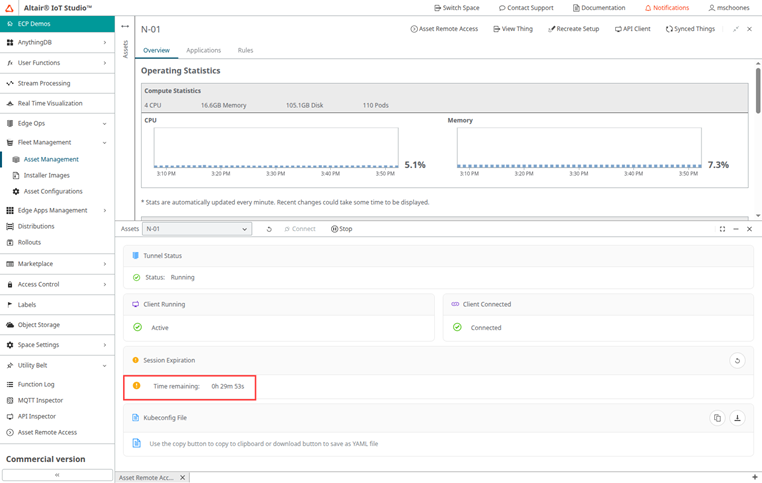
Task: Expand the remote access panel fullscreen
Action: point(722,229)
